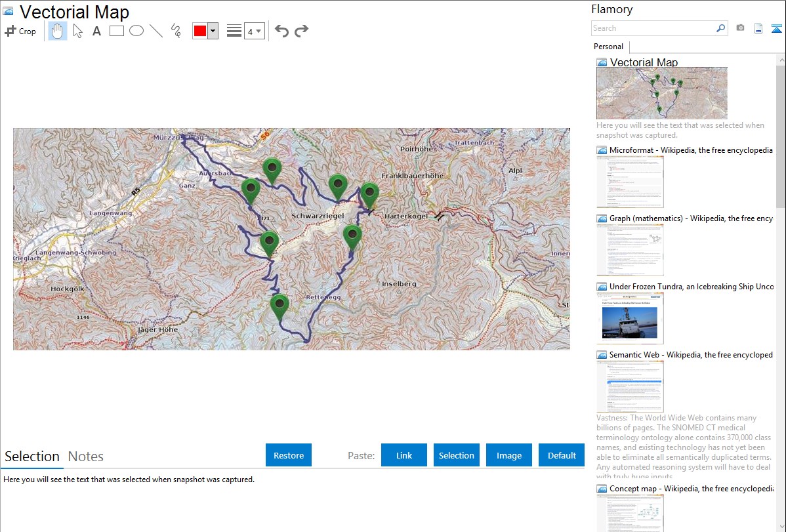Select the ellipse shape tool
Viewport: 786px width, 532px height.
(x=136, y=31)
